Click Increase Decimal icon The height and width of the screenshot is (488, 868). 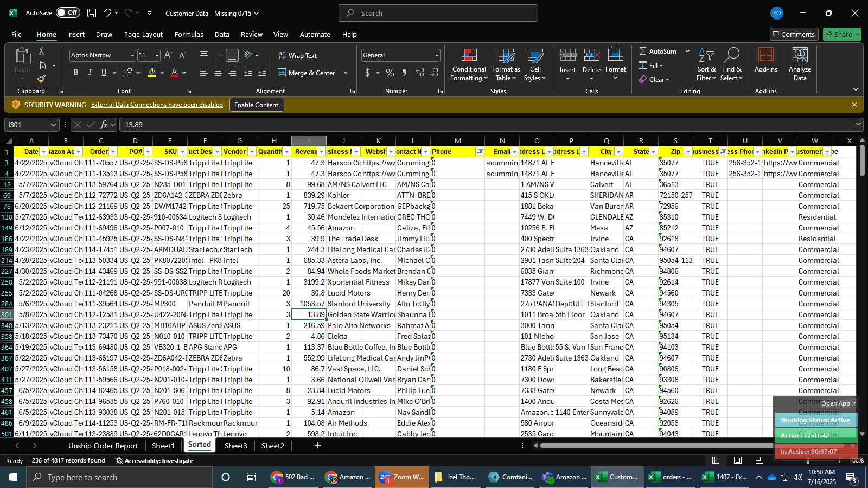point(420,73)
